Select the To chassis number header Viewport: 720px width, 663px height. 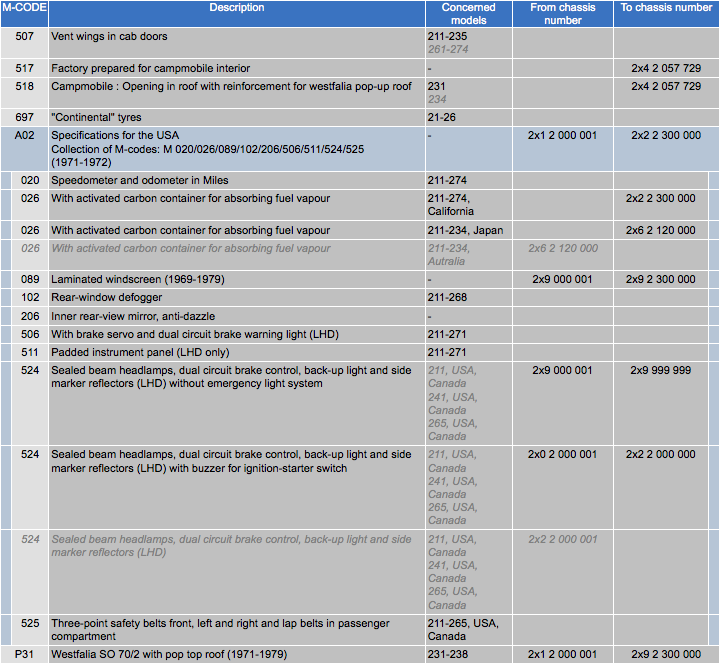(666, 8)
